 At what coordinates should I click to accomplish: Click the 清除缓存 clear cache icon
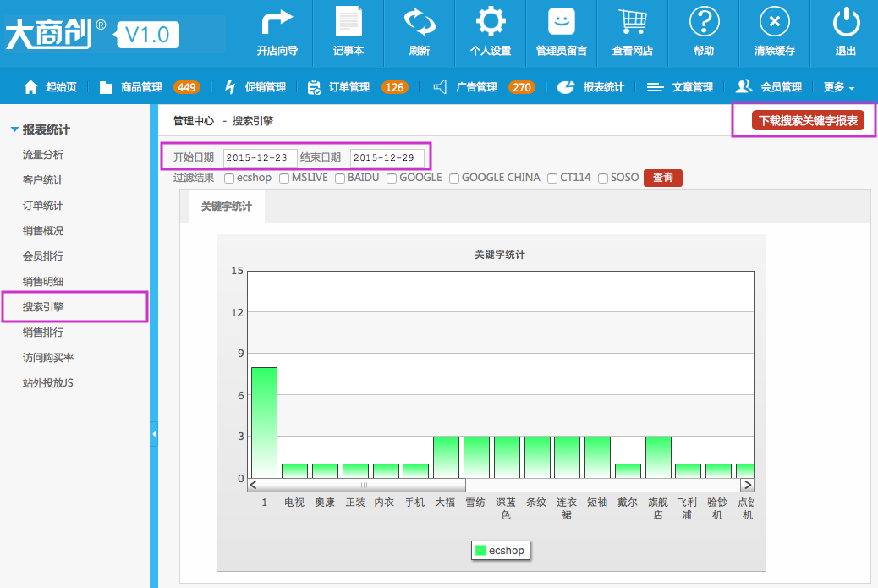point(775,22)
